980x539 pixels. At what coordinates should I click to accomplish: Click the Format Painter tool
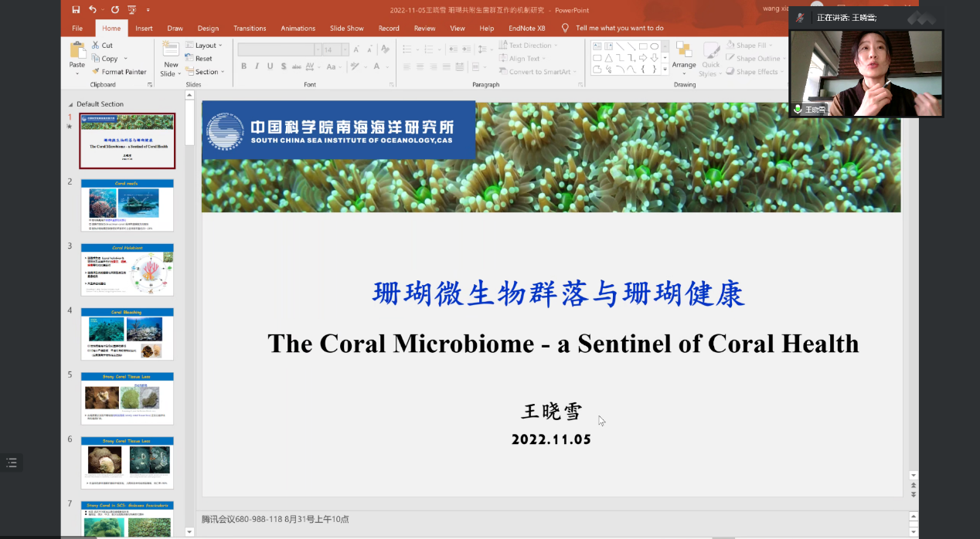(118, 72)
